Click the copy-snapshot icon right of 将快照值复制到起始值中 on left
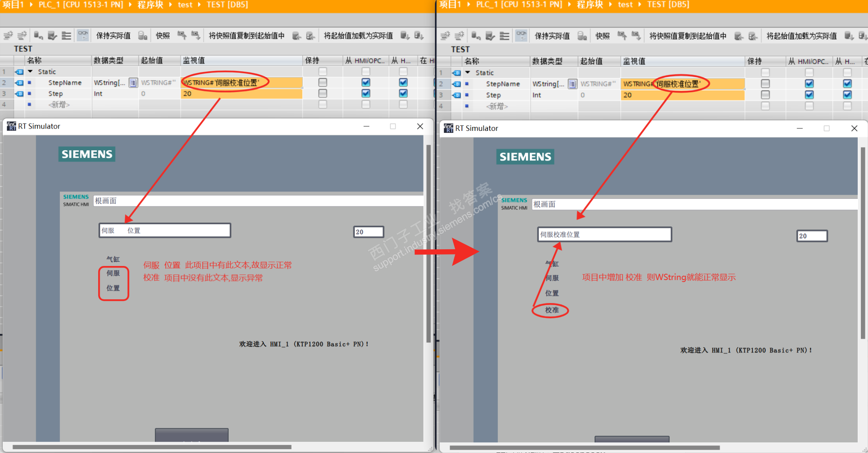The image size is (868, 453). (297, 36)
